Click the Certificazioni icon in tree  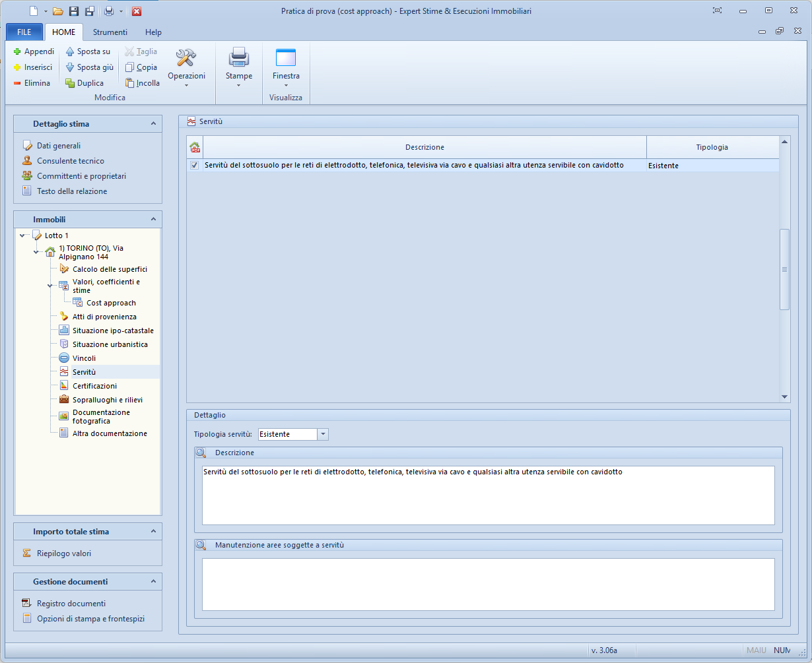tap(64, 386)
